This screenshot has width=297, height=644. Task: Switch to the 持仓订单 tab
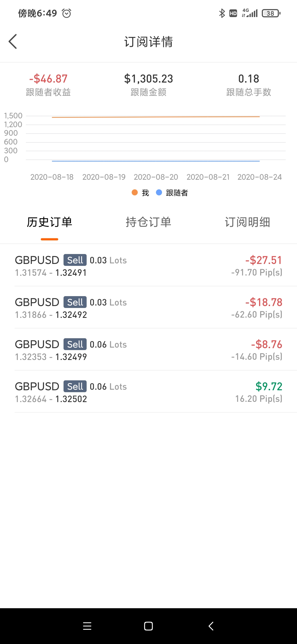[148, 222]
